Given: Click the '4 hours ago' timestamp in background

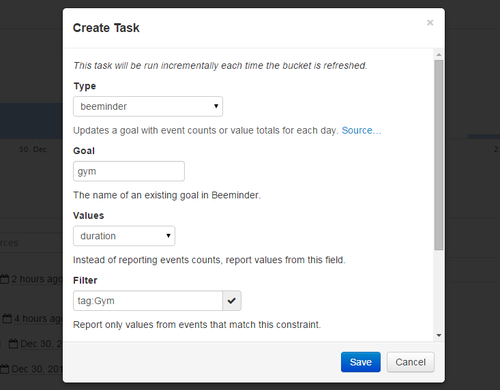Looking at the screenshot, I should click(x=38, y=319).
